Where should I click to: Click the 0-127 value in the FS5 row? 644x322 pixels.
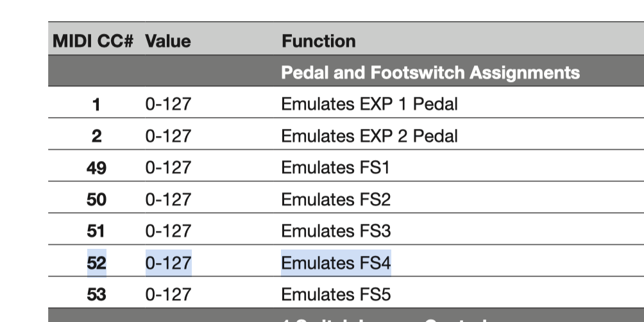point(168,294)
